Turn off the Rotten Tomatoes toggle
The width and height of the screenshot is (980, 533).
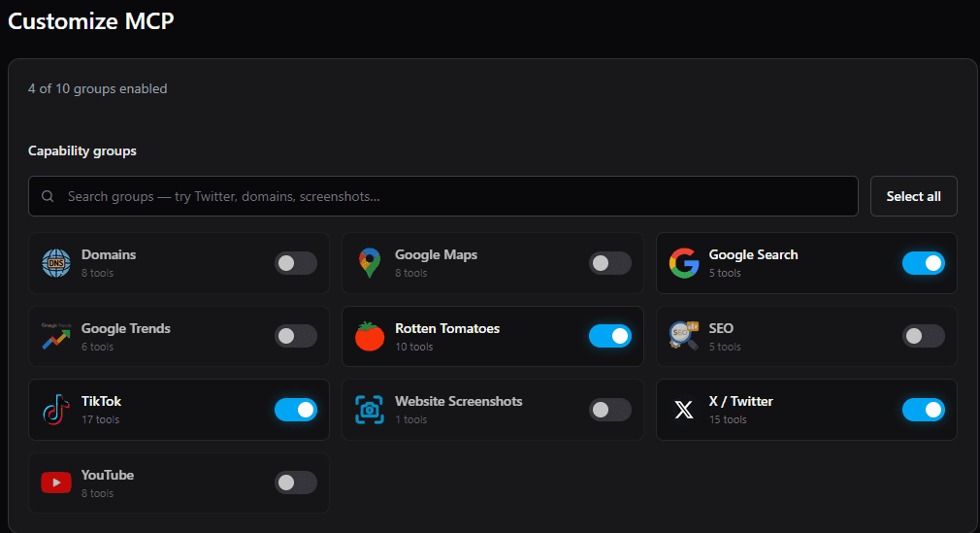(610, 337)
